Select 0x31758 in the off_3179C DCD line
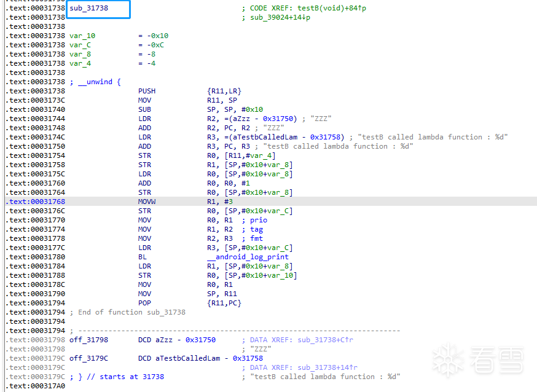Image resolution: width=537 pixels, height=392 pixels. point(248,359)
